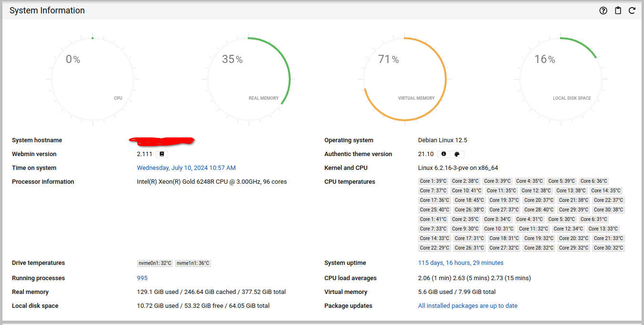
Task: Click the Core 12: 34°C temperature badge
Action: (569, 229)
